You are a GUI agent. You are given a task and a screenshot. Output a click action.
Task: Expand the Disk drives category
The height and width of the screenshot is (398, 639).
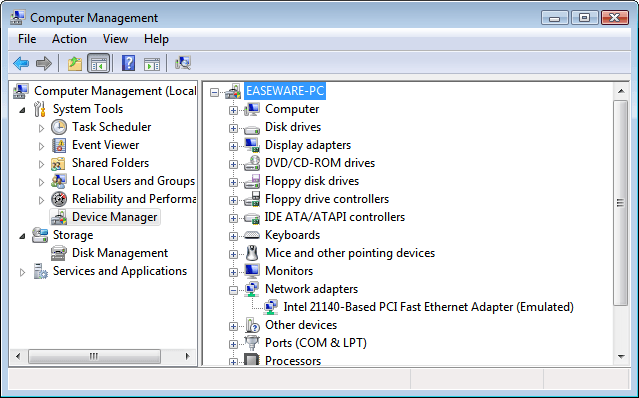coord(233,128)
